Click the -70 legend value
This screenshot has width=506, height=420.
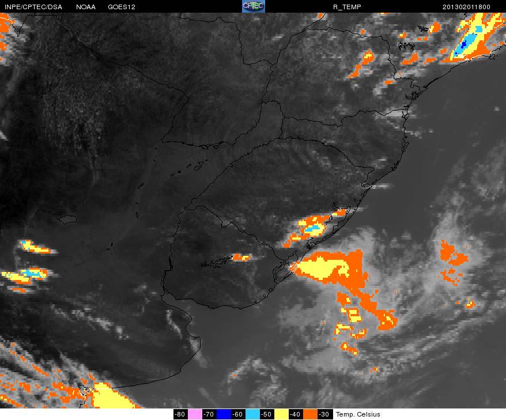209,414
